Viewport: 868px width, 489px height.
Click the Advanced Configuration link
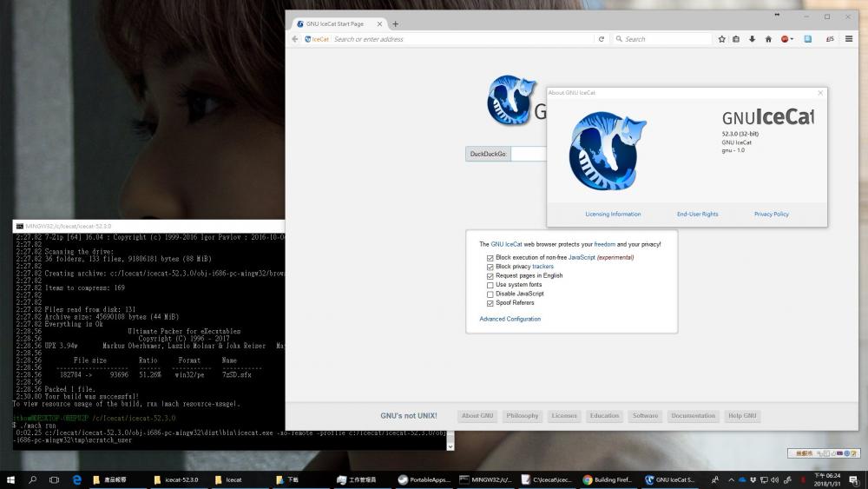510,319
